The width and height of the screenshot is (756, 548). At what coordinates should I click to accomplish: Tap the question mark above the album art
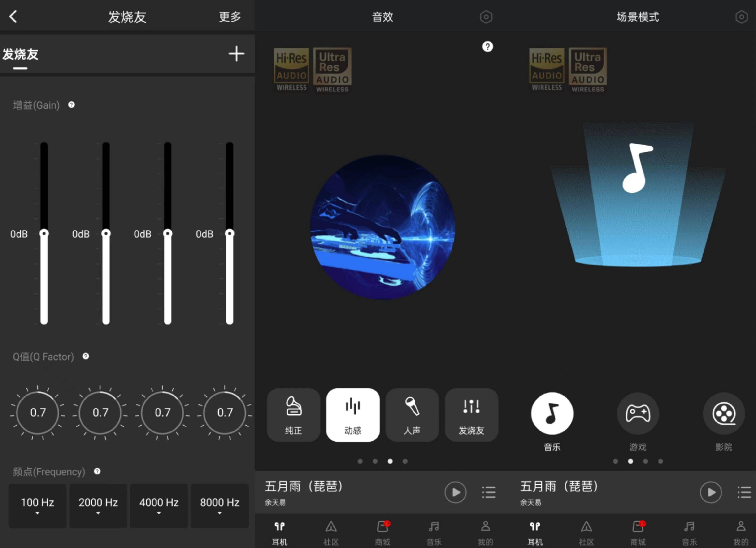(487, 47)
